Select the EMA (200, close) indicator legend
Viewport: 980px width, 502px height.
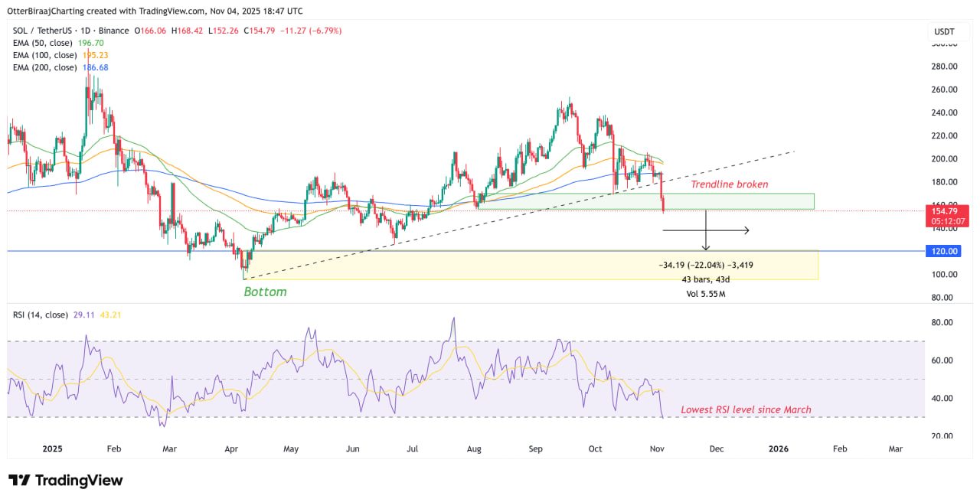click(x=46, y=67)
